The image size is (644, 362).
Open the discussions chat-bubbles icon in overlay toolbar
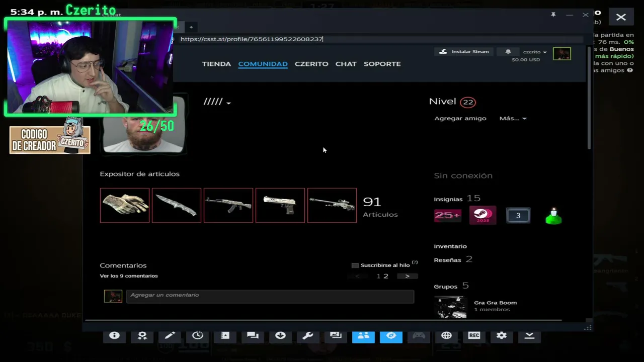pyautogui.click(x=253, y=336)
